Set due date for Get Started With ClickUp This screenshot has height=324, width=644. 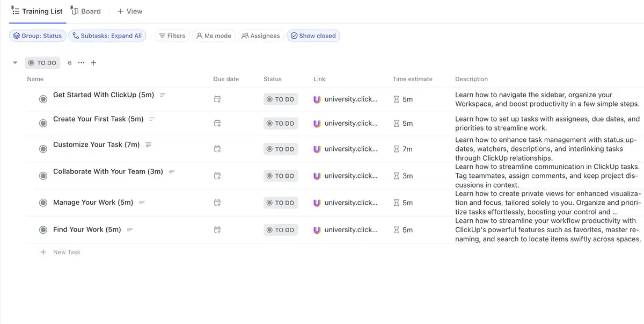(x=217, y=99)
